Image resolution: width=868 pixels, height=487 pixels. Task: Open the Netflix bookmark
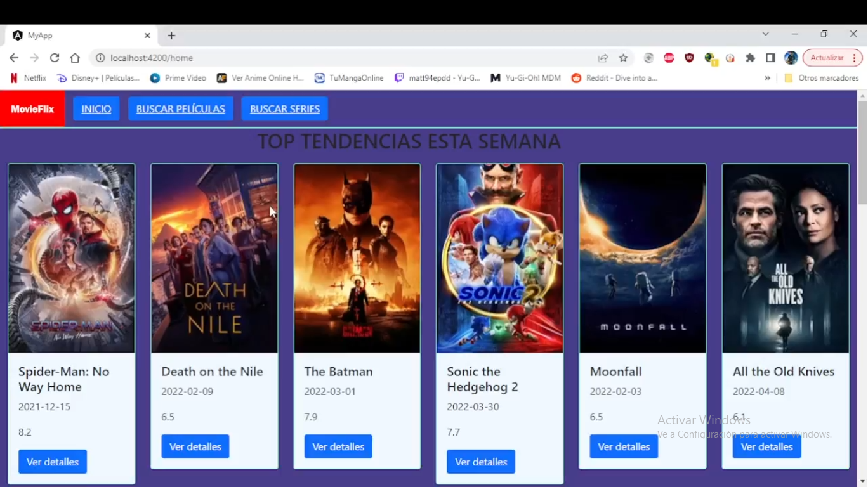(28, 78)
